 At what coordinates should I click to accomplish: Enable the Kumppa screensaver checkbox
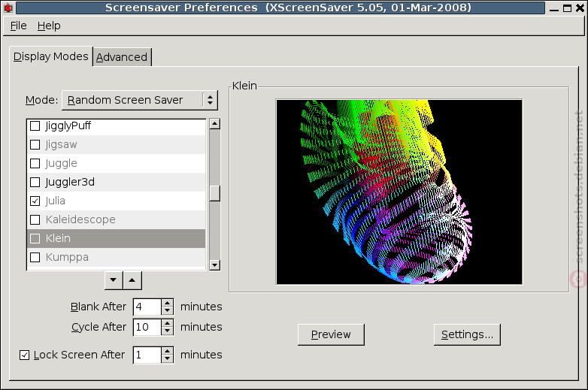(35, 258)
